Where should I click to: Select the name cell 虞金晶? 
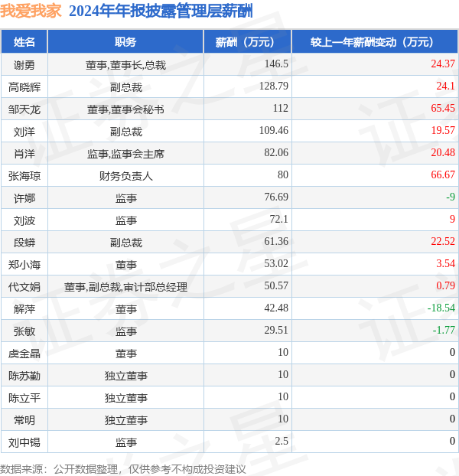tap(24, 354)
